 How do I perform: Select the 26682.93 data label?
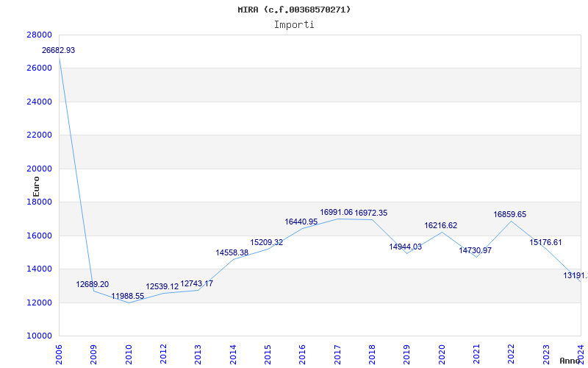tap(59, 50)
